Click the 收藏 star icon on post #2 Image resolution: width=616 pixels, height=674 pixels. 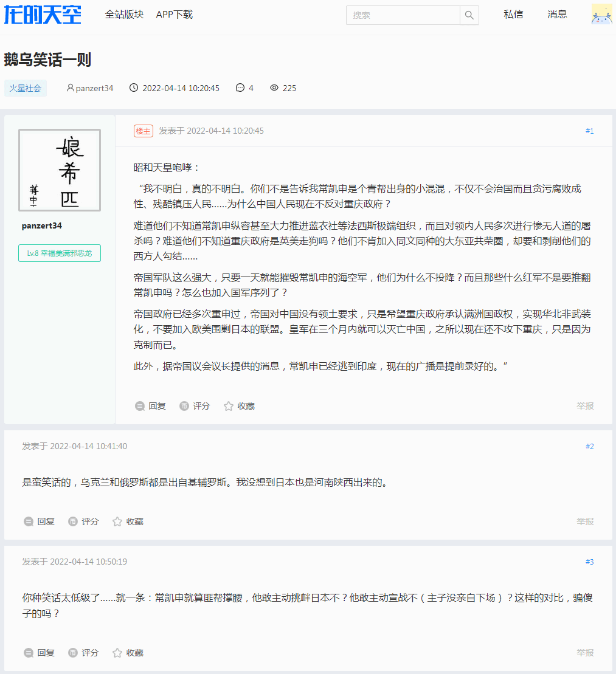117,521
